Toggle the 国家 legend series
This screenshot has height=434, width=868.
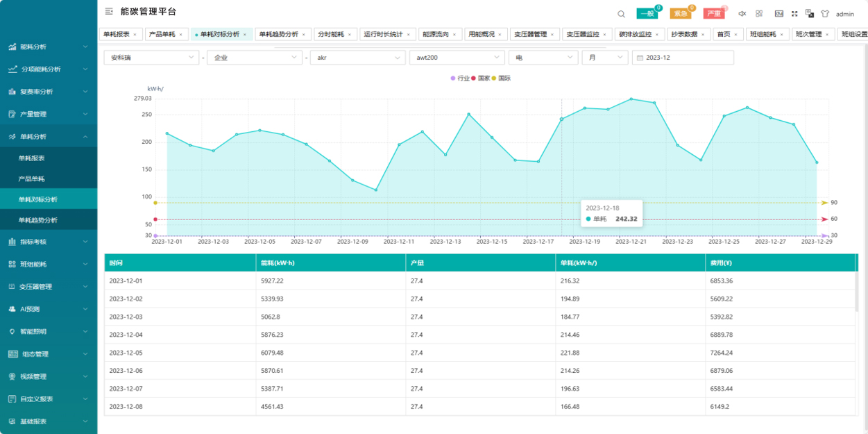481,78
